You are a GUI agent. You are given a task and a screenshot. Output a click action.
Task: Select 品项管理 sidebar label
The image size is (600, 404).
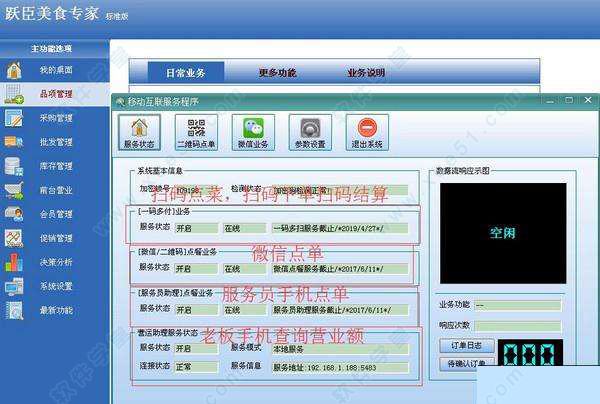tap(56, 94)
